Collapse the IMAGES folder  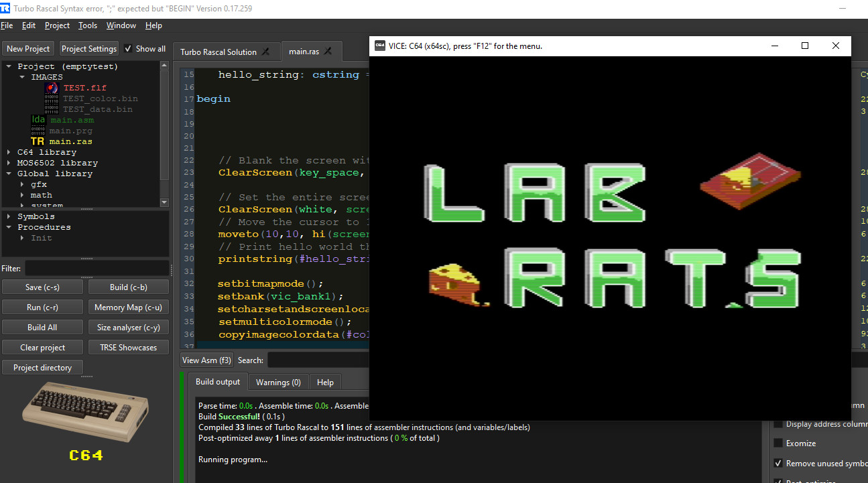(x=22, y=77)
